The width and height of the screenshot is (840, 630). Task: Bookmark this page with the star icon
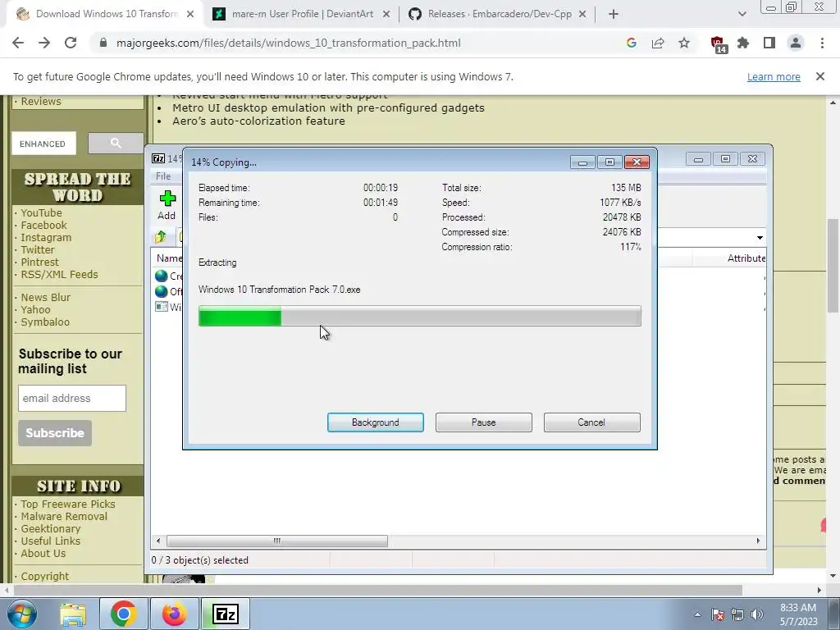coord(684,43)
